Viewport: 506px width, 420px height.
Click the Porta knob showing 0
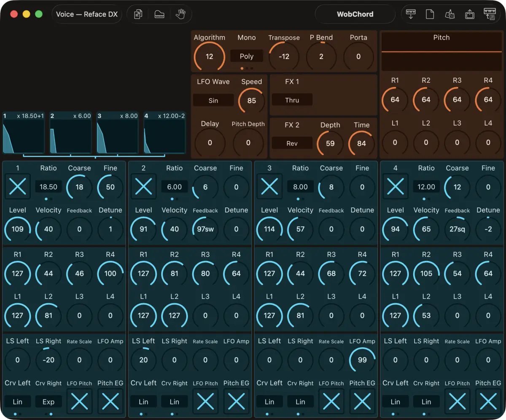coord(358,56)
